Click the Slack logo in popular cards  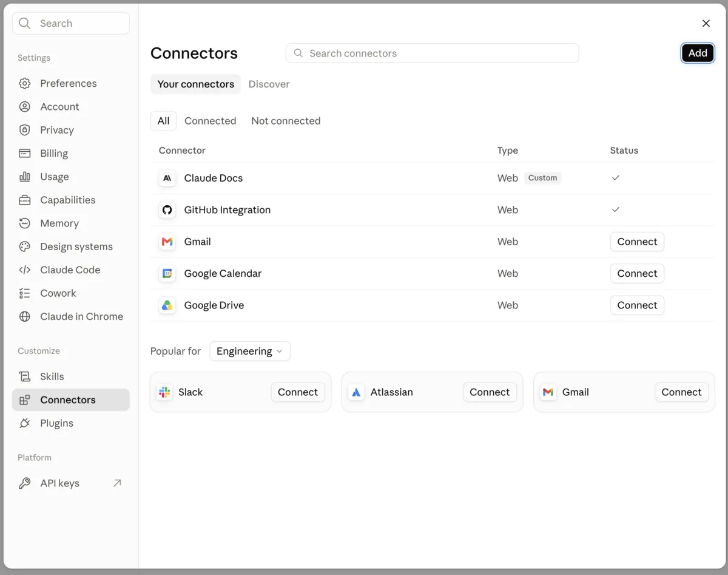pos(164,392)
